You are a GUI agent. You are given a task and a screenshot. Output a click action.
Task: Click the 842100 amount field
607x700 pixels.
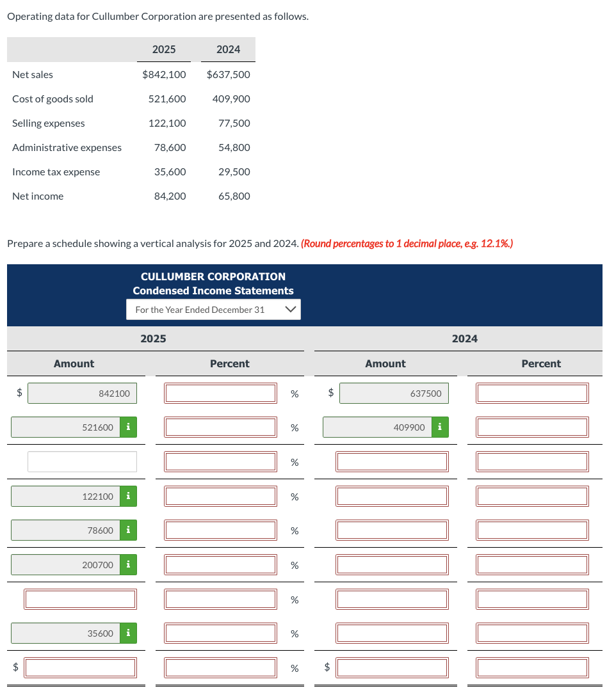[x=82, y=393]
